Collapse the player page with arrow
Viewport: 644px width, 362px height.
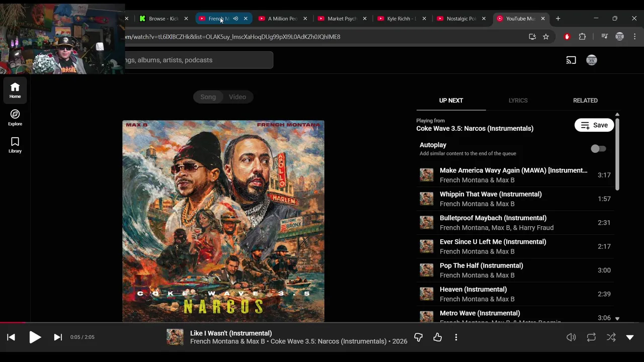tap(630, 337)
